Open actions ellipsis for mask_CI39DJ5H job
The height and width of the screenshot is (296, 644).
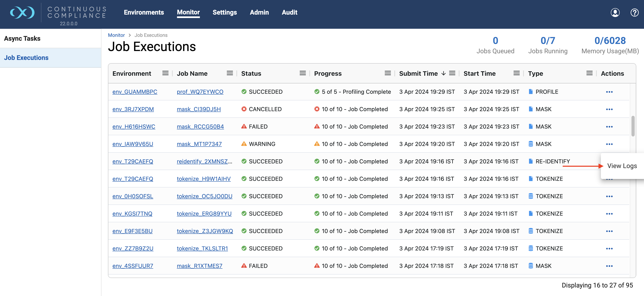[x=609, y=110]
